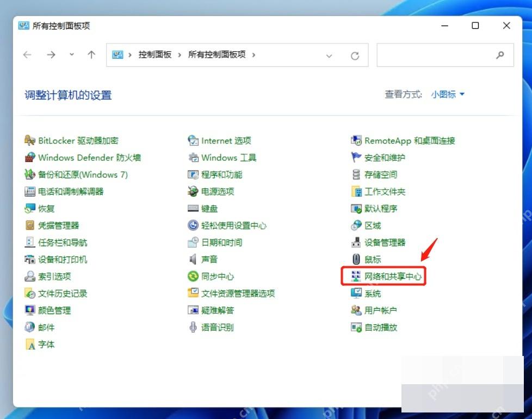Click the 文件历史记录 icon

30,293
